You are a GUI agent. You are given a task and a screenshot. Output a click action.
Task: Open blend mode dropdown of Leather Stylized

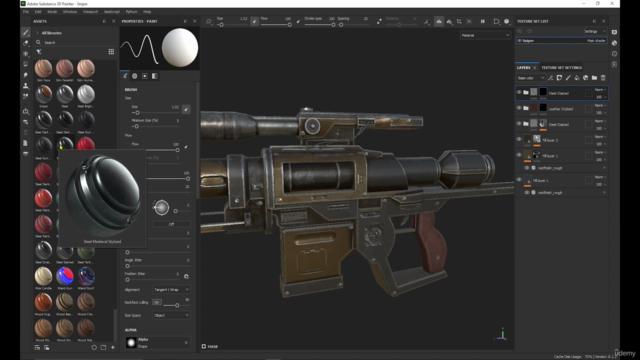pos(600,105)
